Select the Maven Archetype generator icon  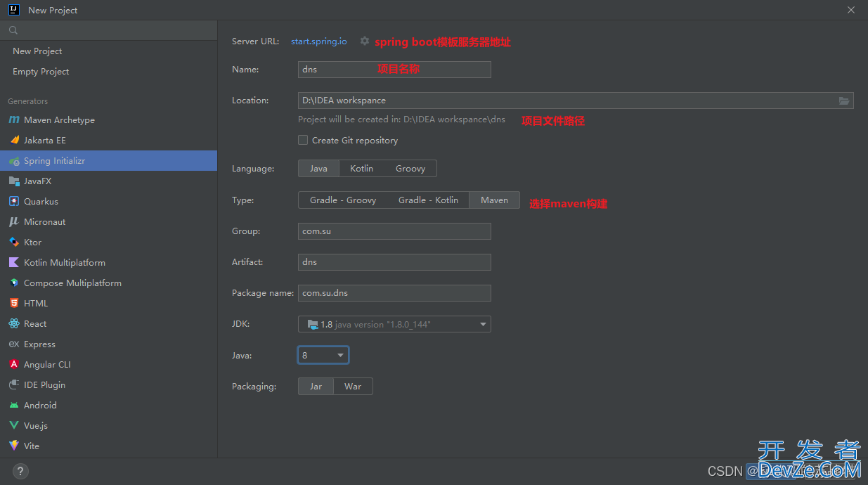(14, 120)
